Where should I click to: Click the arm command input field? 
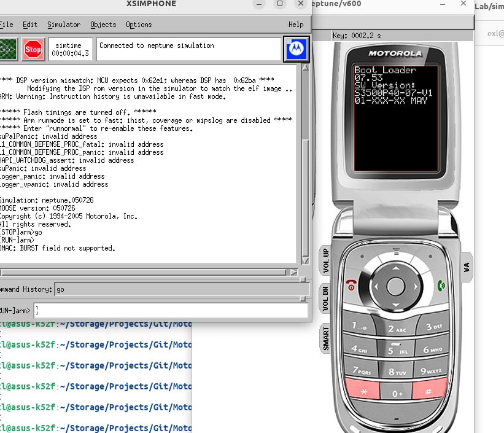[x=171, y=310]
